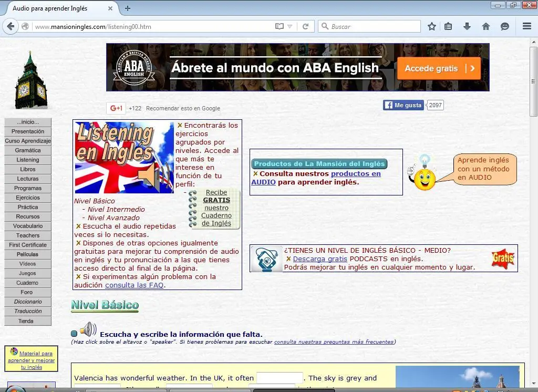Open First Certificate sidebar item
538x392 pixels.
[28, 245]
